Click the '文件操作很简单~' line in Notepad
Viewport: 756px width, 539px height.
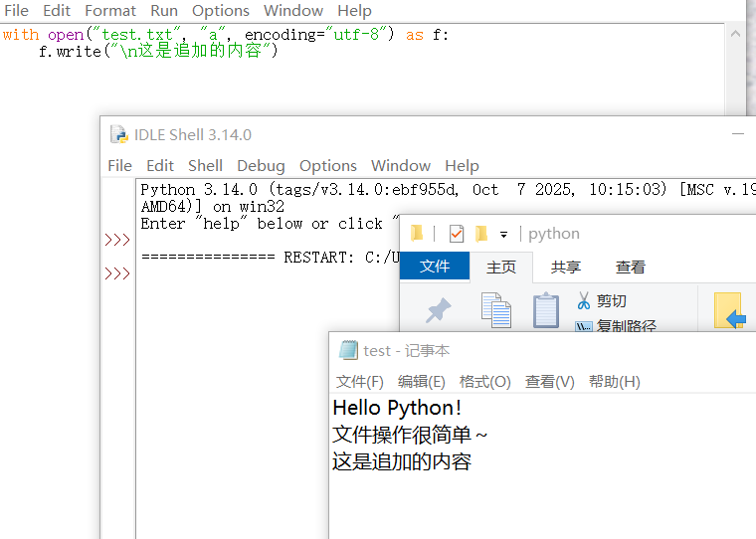coord(410,435)
